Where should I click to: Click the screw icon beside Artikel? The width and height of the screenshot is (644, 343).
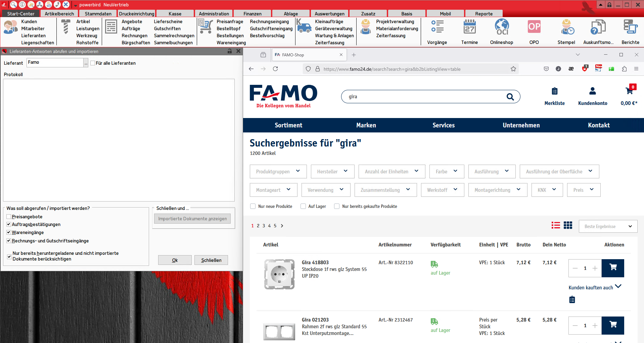[x=66, y=26]
